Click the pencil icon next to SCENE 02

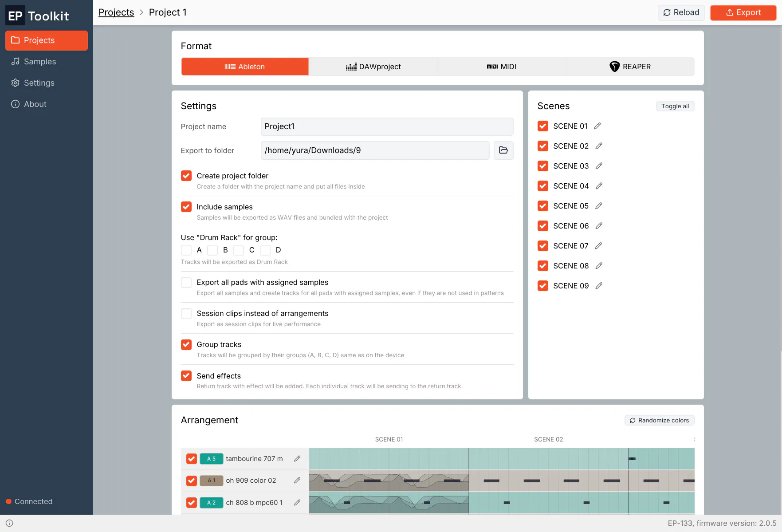coord(599,146)
